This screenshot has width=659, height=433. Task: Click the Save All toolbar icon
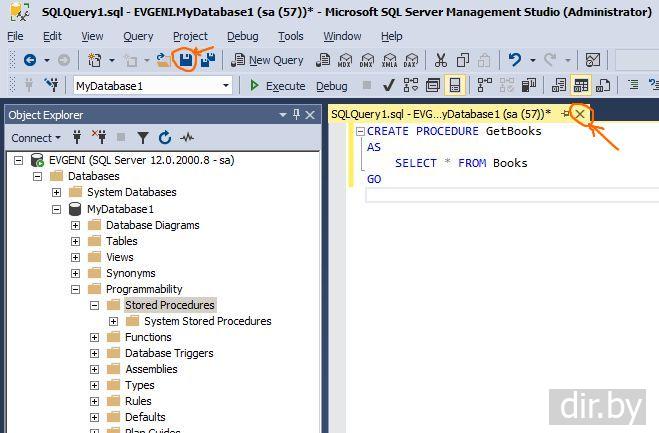tap(208, 61)
